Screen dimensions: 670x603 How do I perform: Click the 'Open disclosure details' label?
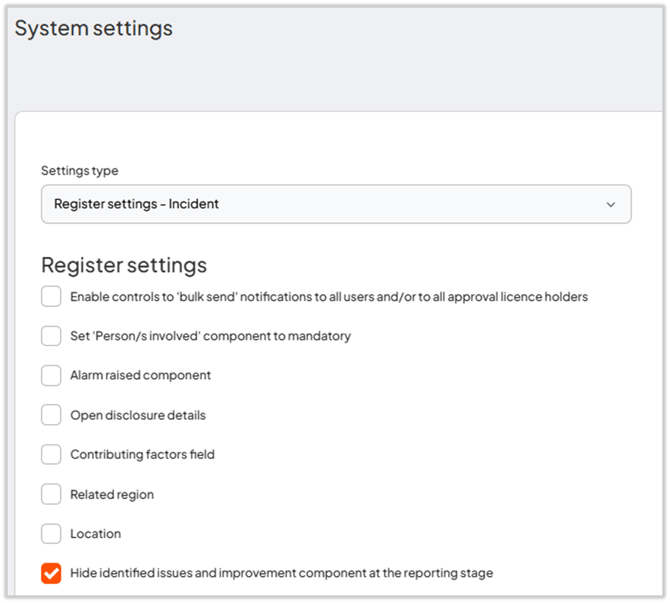click(x=138, y=415)
